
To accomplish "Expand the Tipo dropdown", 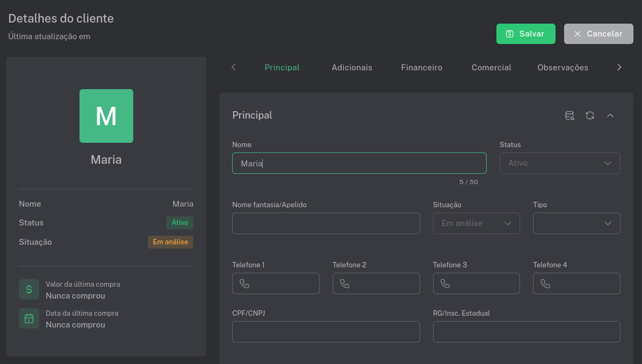I will point(576,223).
